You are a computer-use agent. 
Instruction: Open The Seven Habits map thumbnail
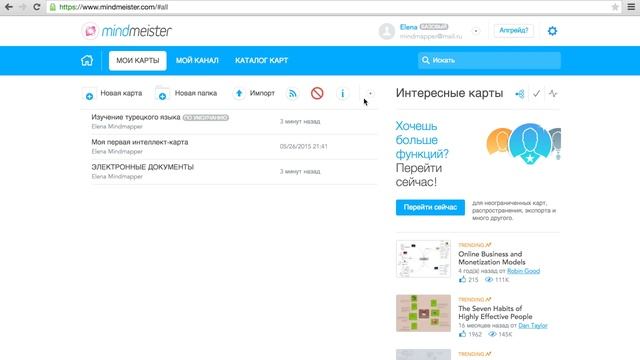[x=423, y=313]
